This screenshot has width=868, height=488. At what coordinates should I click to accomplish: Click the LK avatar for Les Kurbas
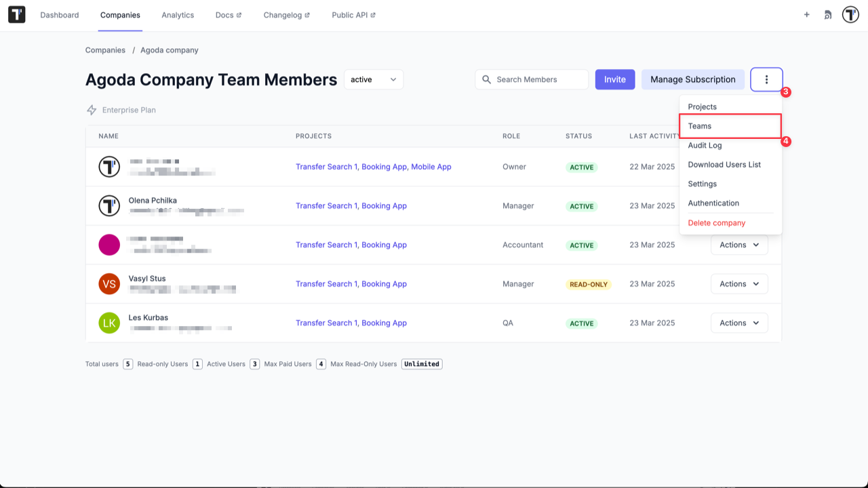pos(109,323)
